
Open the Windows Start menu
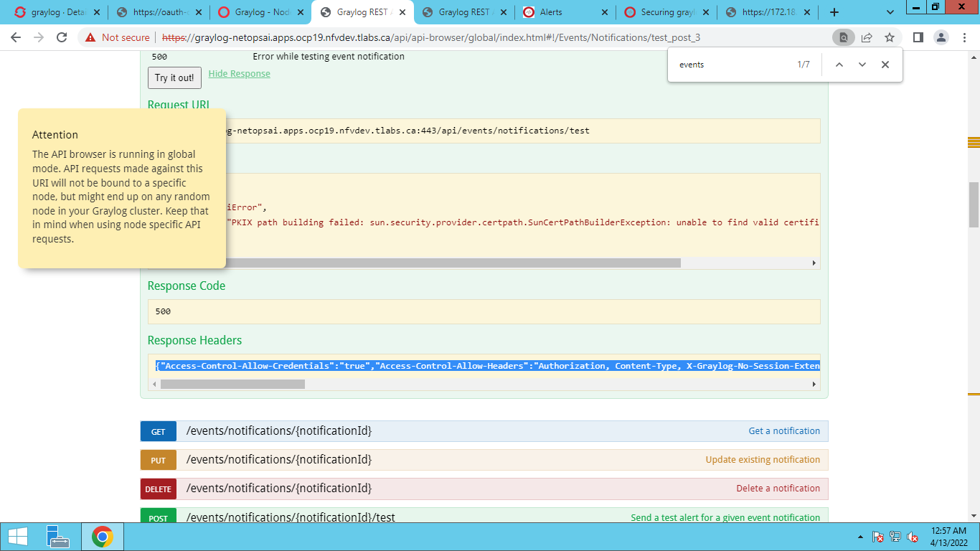click(18, 536)
